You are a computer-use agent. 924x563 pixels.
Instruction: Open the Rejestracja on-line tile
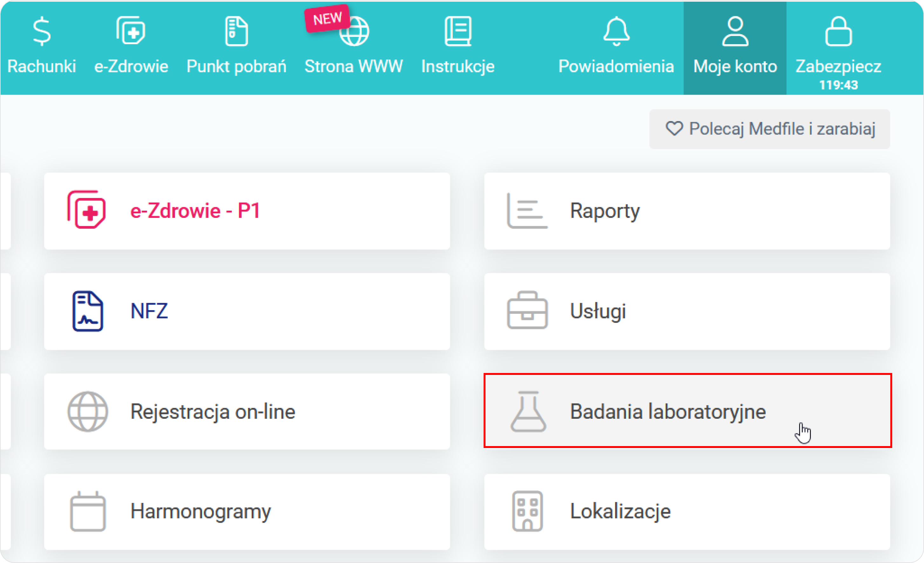(x=247, y=411)
